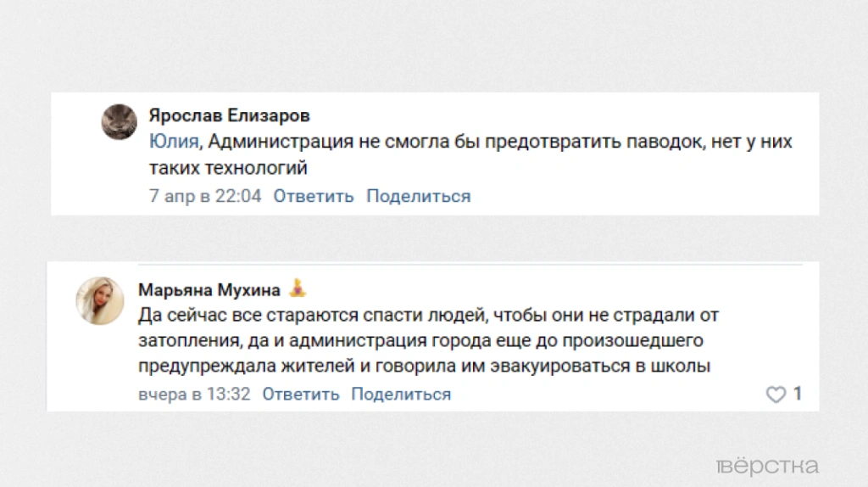Click the Марьяна Мухина author name

click(x=209, y=290)
